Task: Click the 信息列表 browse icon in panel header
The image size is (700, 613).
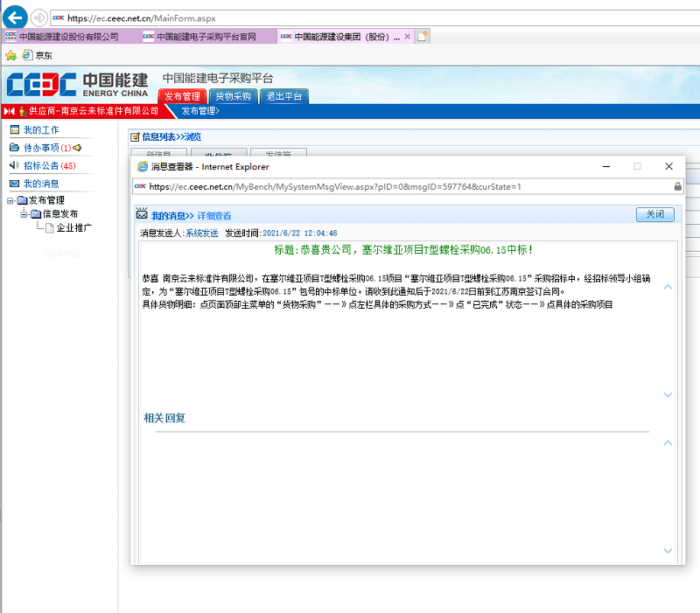Action: coord(134,136)
